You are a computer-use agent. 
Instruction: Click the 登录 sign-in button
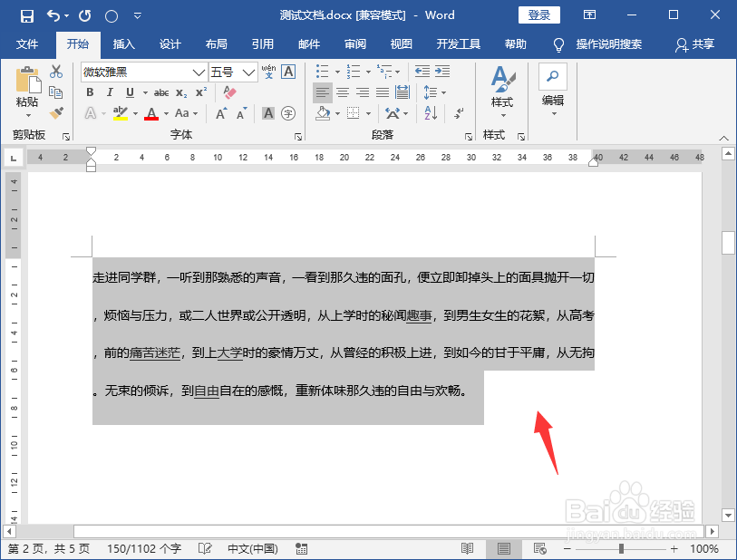[x=538, y=14]
